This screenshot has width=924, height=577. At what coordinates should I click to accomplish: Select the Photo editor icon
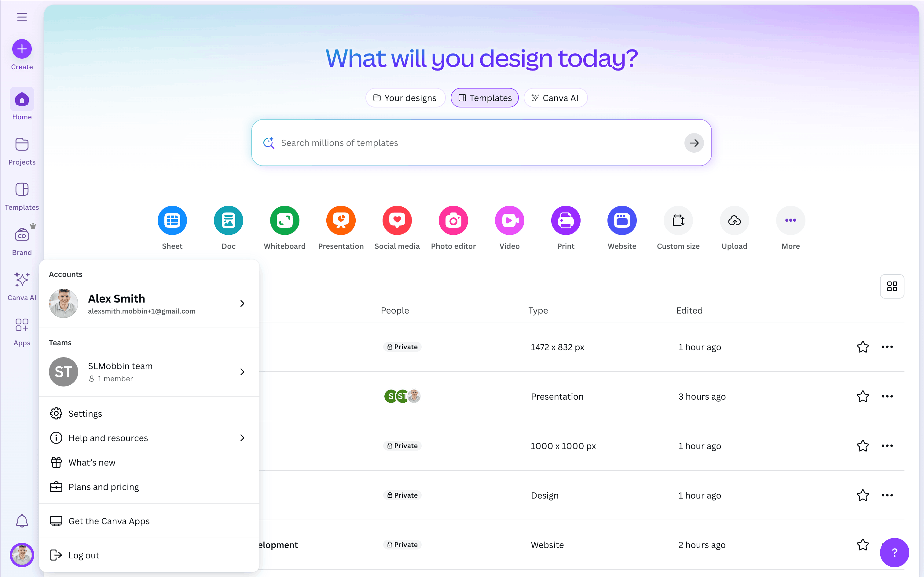(453, 220)
